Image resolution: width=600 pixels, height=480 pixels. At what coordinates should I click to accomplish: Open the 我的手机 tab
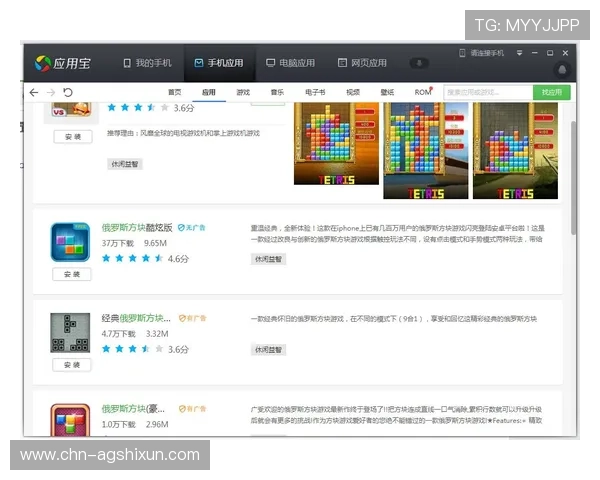(147, 63)
